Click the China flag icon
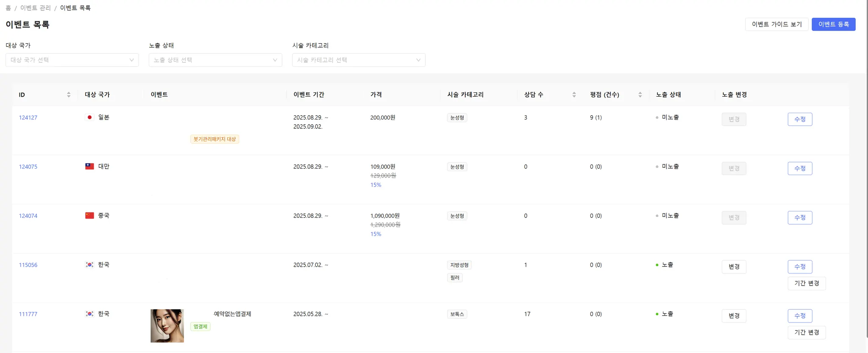868x353 pixels. pos(89,216)
